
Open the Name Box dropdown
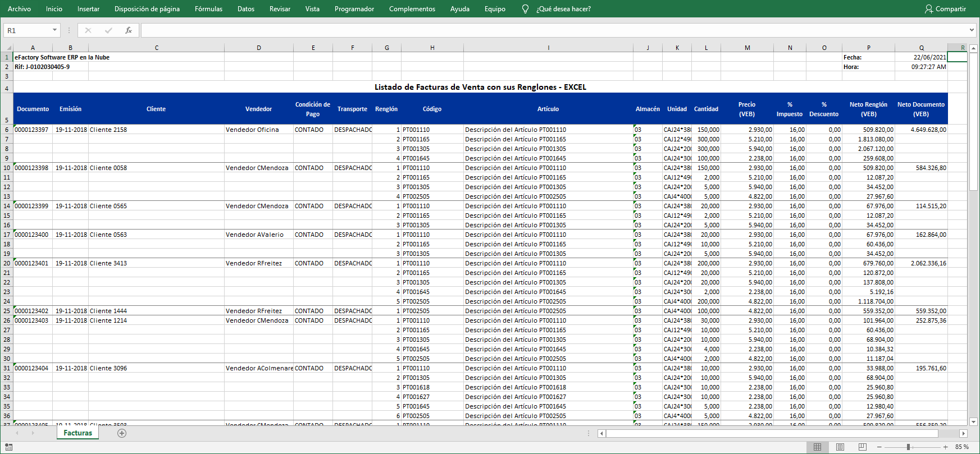(x=54, y=30)
